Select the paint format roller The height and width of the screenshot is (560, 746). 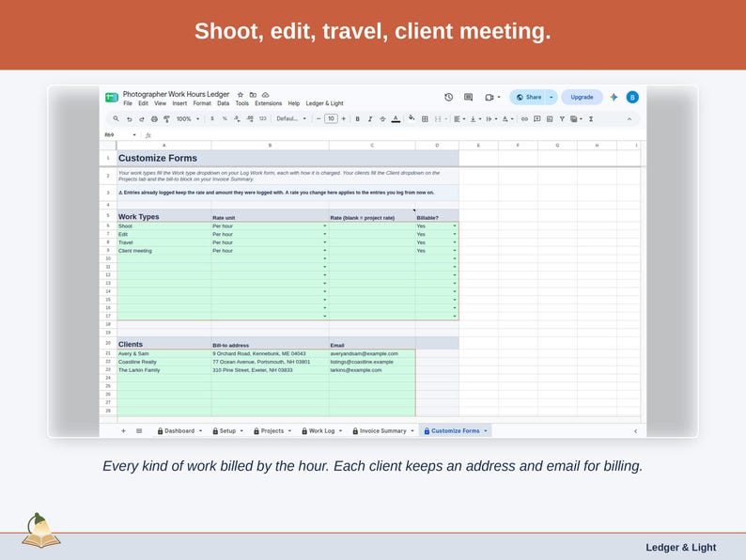(166, 119)
